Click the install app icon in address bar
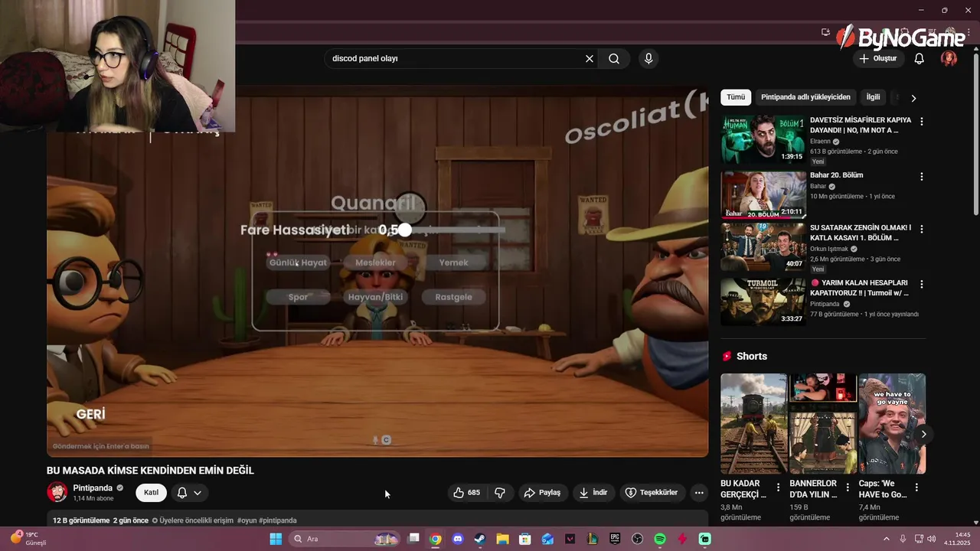The height and width of the screenshot is (551, 980). click(825, 32)
